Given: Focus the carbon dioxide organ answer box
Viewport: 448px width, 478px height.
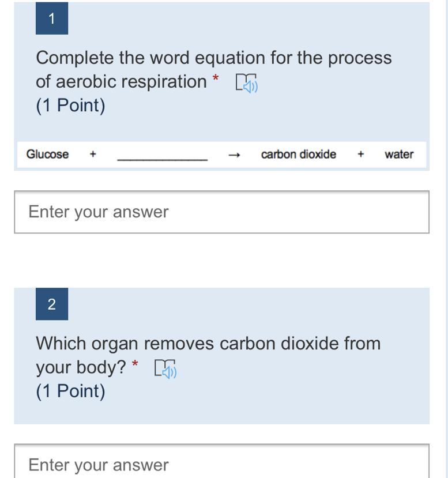Looking at the screenshot, I should click(221, 464).
